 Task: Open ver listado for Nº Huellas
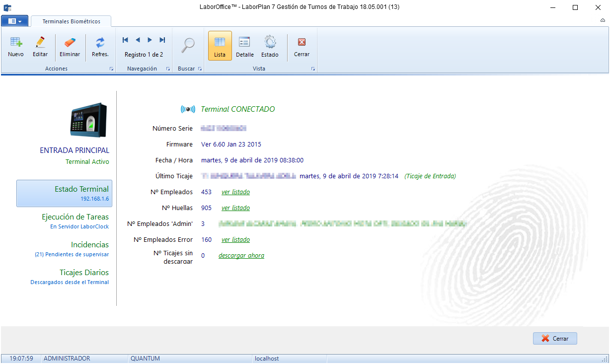click(235, 208)
